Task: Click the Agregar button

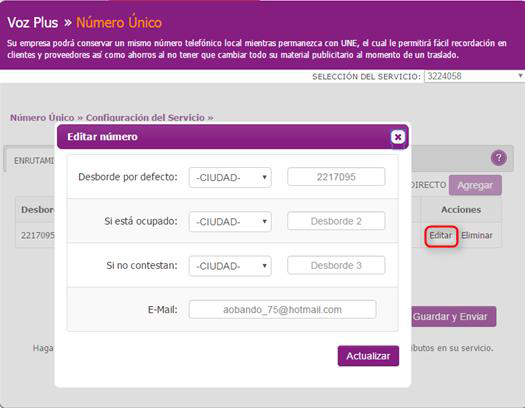Action: pyautogui.click(x=475, y=185)
